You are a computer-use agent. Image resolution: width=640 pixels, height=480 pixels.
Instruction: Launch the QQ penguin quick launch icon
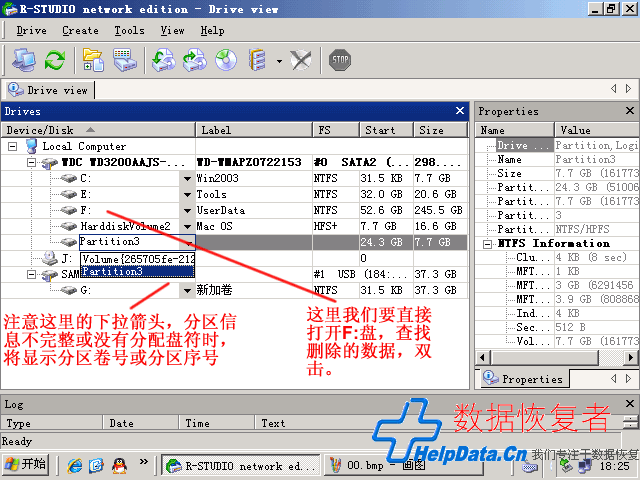119,465
